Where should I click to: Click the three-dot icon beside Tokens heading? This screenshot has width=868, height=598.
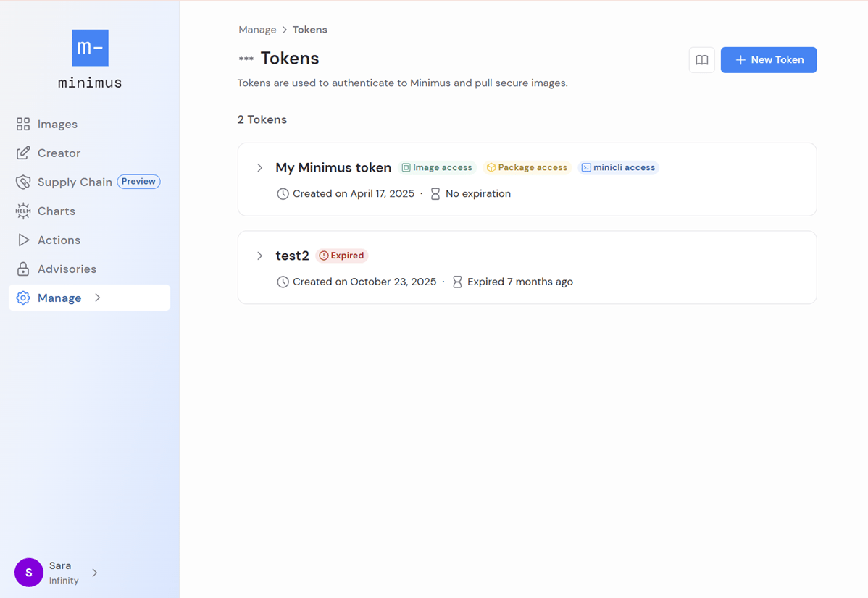coord(246,59)
